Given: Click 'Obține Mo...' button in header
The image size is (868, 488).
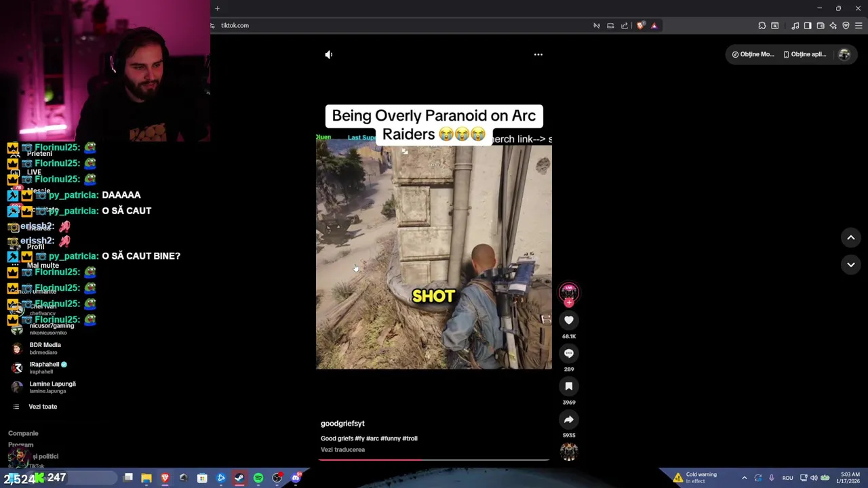Looking at the screenshot, I should 753,54.
